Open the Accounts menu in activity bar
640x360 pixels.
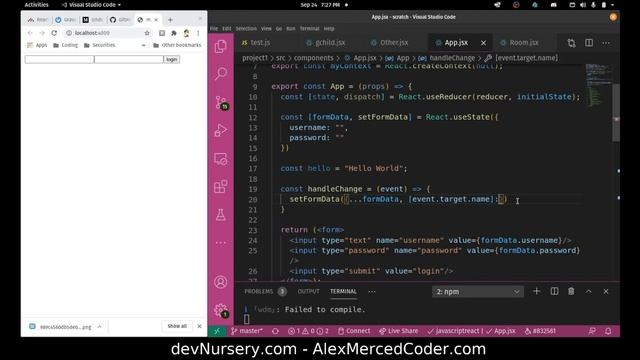tap(221, 282)
